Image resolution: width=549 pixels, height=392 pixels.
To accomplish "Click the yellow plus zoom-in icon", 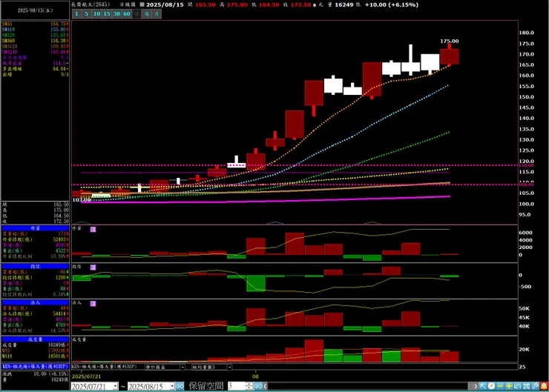I will 509,386.
